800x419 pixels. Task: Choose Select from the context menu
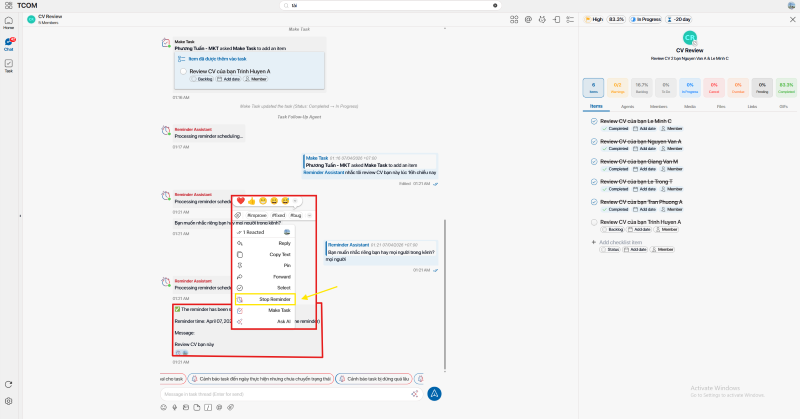click(x=264, y=288)
